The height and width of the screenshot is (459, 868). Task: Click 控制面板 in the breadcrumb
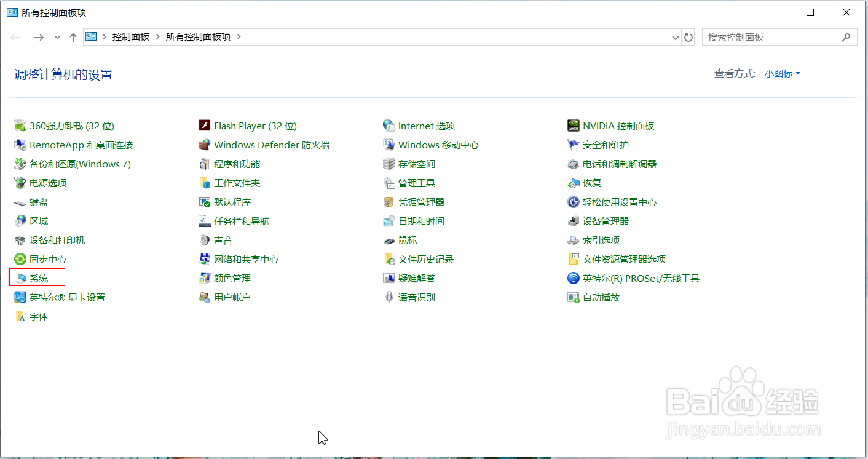coord(131,37)
